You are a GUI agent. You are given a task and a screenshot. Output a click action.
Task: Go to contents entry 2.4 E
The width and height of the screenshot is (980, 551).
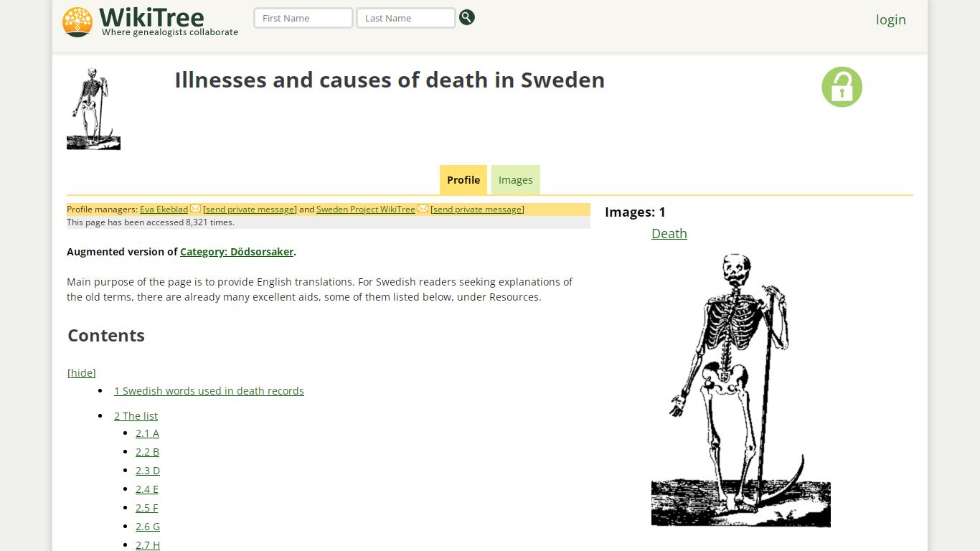[x=147, y=489]
